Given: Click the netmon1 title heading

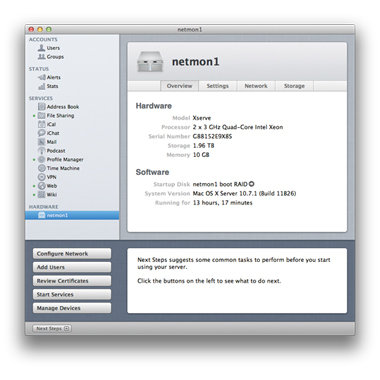Looking at the screenshot, I should pyautogui.click(x=196, y=62).
